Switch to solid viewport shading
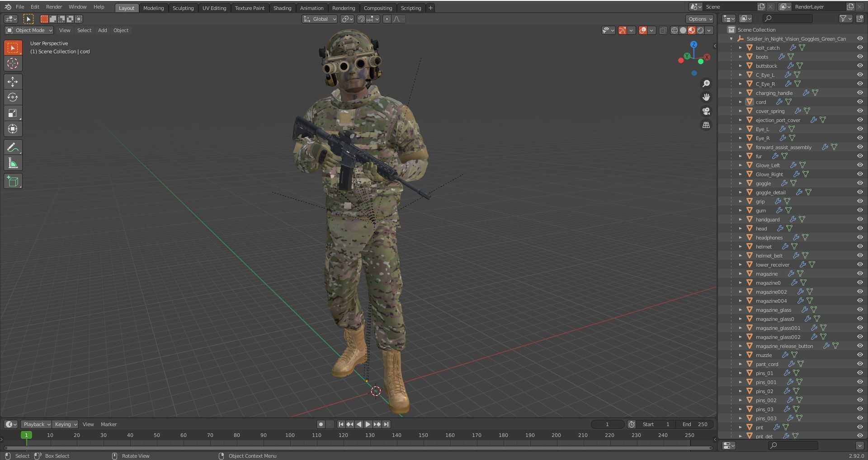Viewport: 868px width, 460px height. tap(683, 30)
